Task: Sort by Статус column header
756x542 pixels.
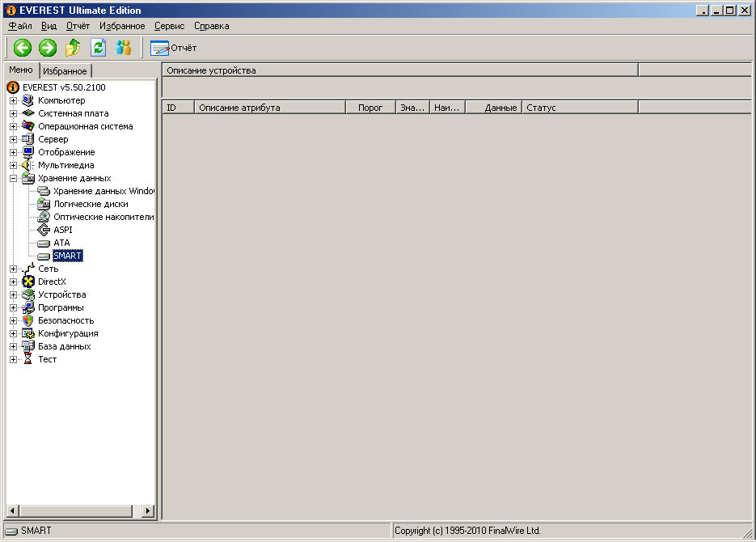Action: pyautogui.click(x=580, y=108)
